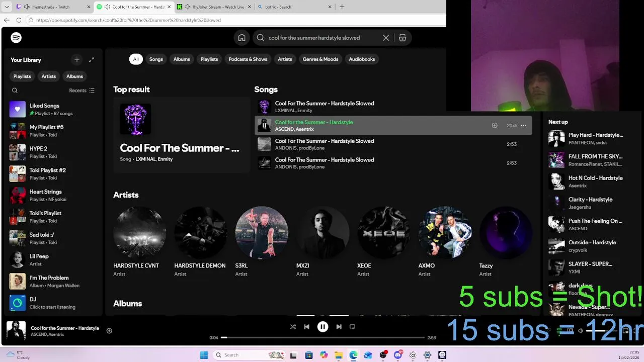Open Lil Peep artist in the library

[x=53, y=260]
